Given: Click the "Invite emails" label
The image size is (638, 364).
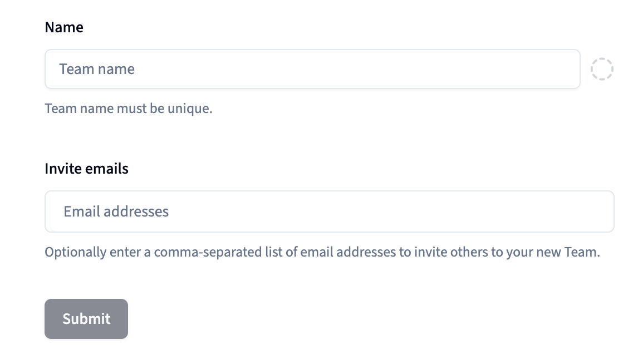Looking at the screenshot, I should pos(86,169).
